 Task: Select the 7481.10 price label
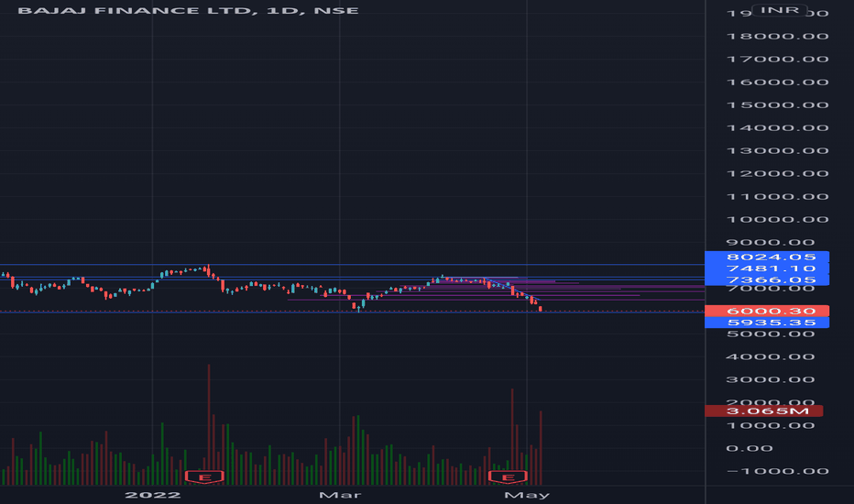[x=767, y=268]
